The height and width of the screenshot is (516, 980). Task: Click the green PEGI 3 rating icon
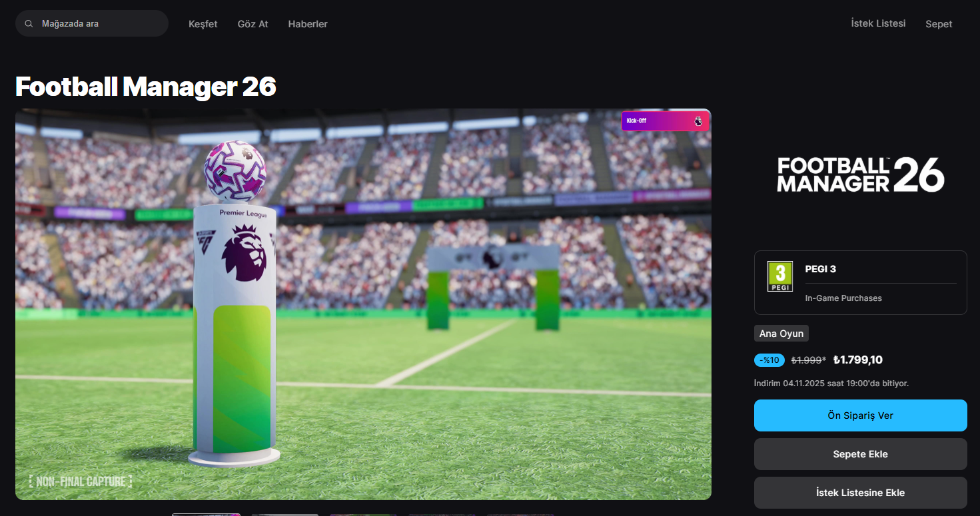(780, 276)
